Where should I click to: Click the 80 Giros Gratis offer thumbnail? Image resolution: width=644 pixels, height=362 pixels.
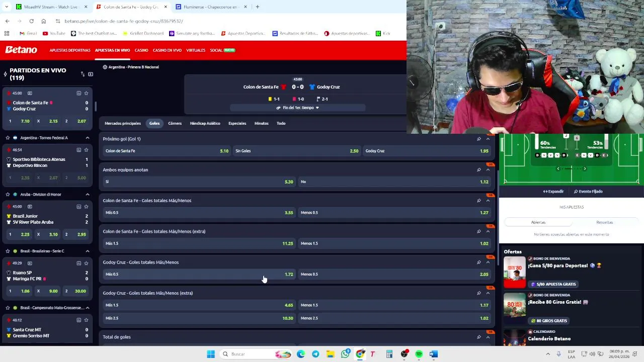click(515, 308)
